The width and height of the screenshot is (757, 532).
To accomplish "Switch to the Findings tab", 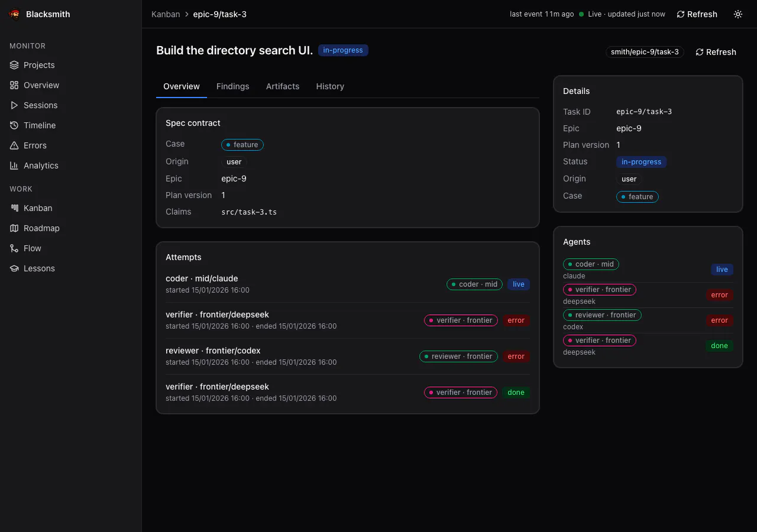I will (x=233, y=86).
